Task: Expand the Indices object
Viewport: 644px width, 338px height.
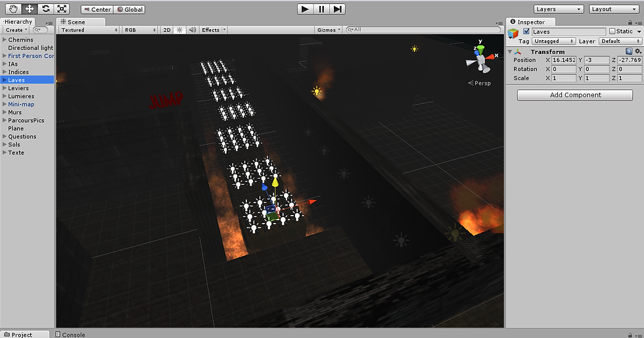Action: click(x=5, y=72)
